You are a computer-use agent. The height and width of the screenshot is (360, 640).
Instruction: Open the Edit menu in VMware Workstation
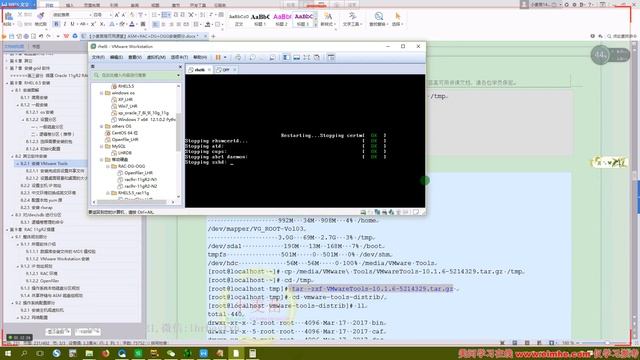(x=116, y=57)
